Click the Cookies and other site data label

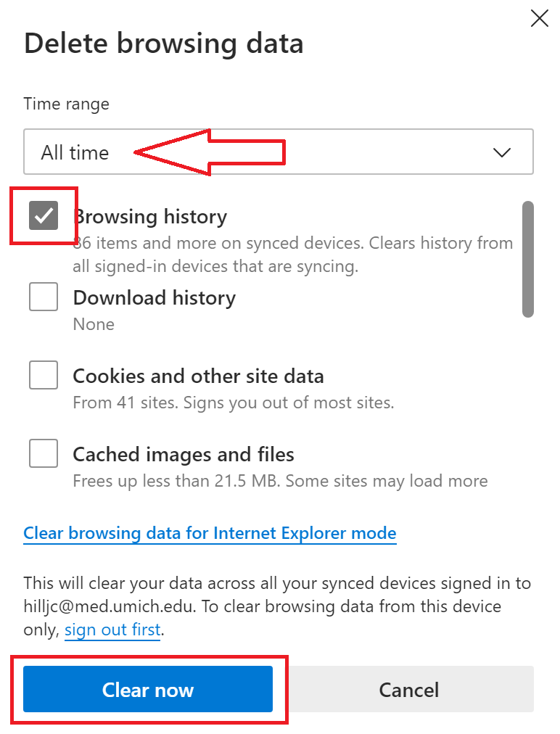pyautogui.click(x=198, y=376)
